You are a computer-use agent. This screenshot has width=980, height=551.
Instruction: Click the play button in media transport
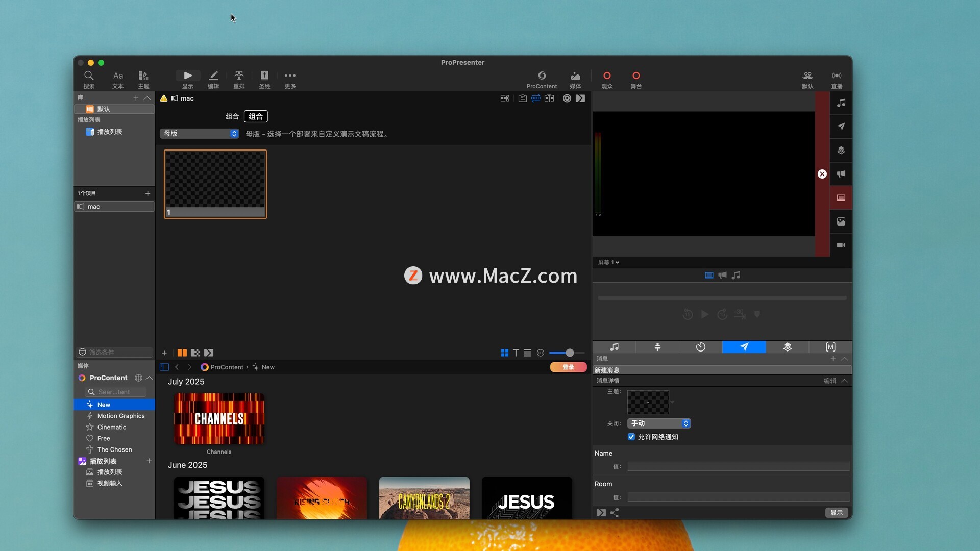pos(705,314)
